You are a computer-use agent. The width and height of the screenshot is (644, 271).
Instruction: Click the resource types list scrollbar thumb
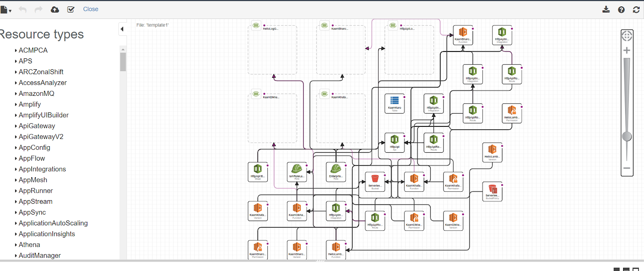click(x=123, y=62)
